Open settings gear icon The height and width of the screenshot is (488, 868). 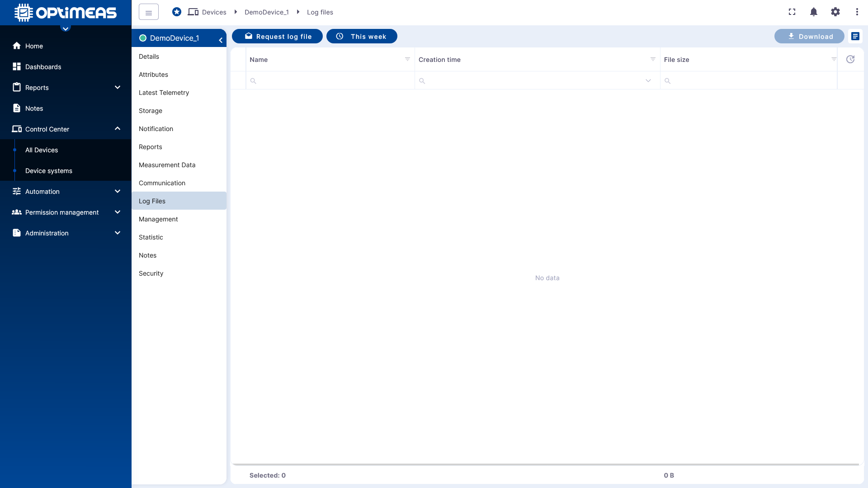pyautogui.click(x=835, y=12)
